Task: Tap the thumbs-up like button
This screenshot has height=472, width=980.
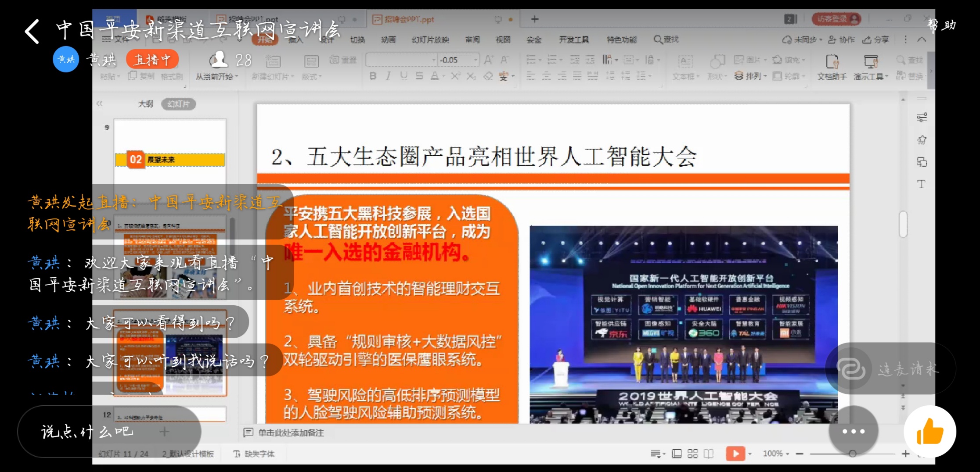Action: (930, 432)
